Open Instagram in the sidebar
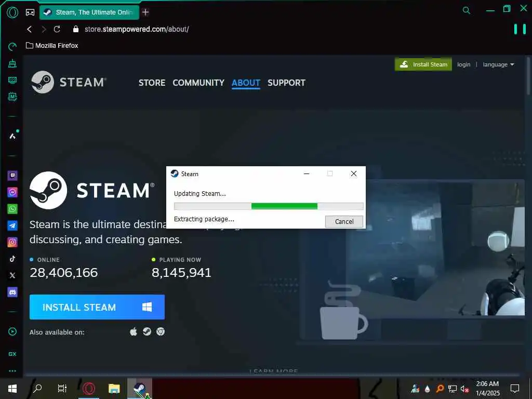The width and height of the screenshot is (532, 399). (12, 242)
